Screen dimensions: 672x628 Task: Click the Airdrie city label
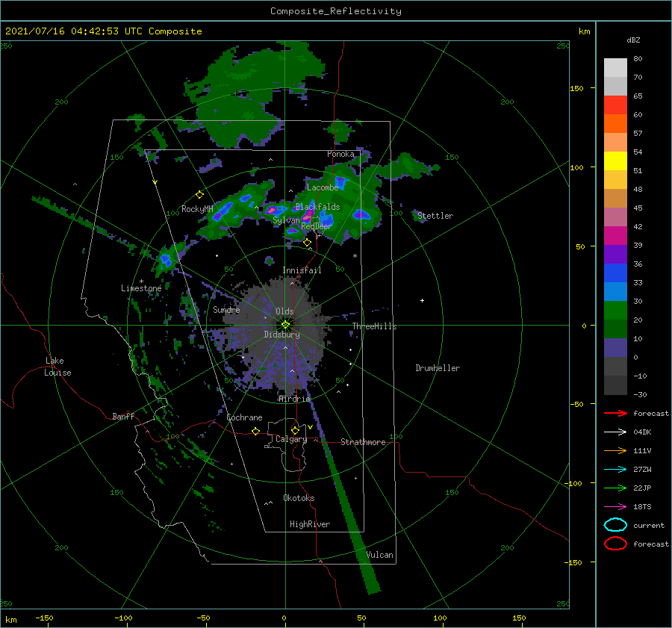pyautogui.click(x=294, y=399)
